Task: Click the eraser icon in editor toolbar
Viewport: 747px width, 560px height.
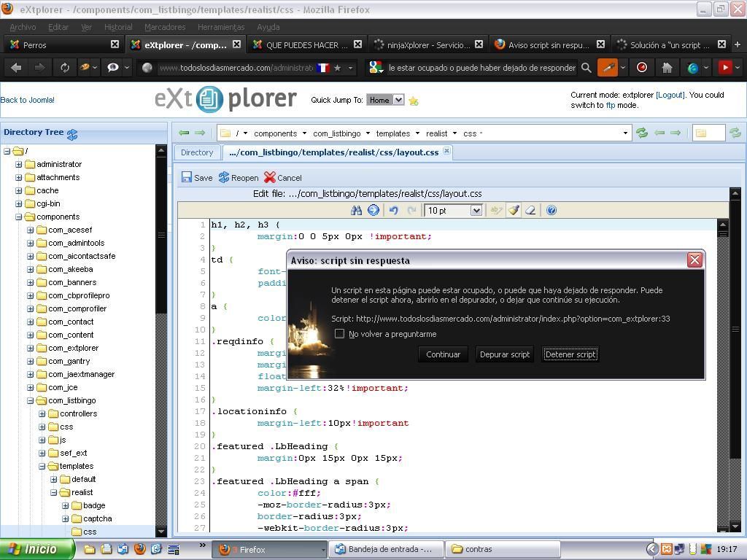Action: click(x=530, y=210)
